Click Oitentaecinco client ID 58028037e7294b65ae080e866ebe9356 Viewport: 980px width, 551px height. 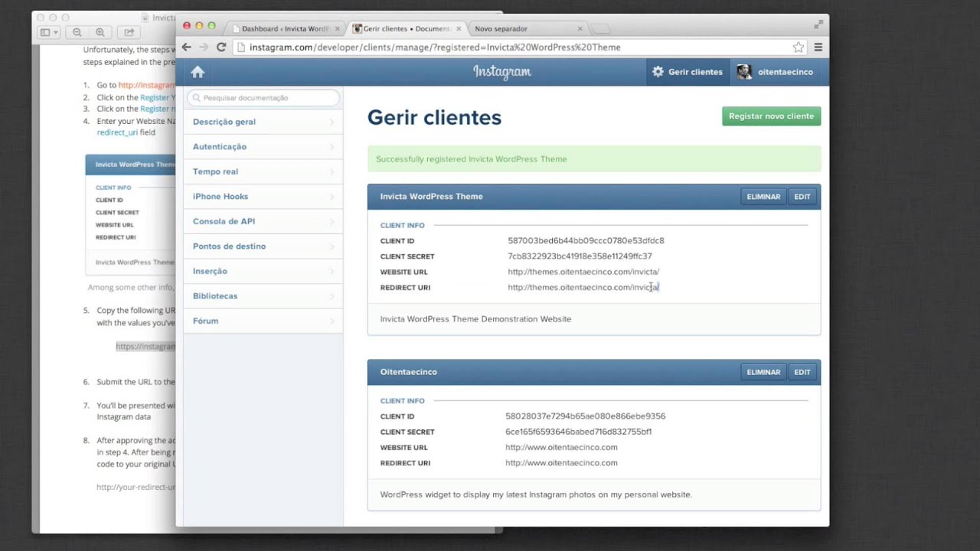(585, 416)
